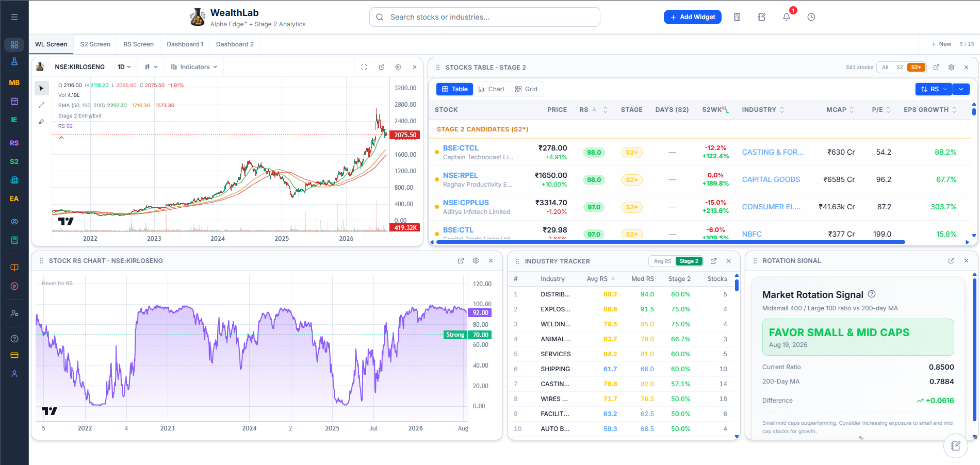Open the green journal icon in the sidebar

pyautogui.click(x=14, y=240)
